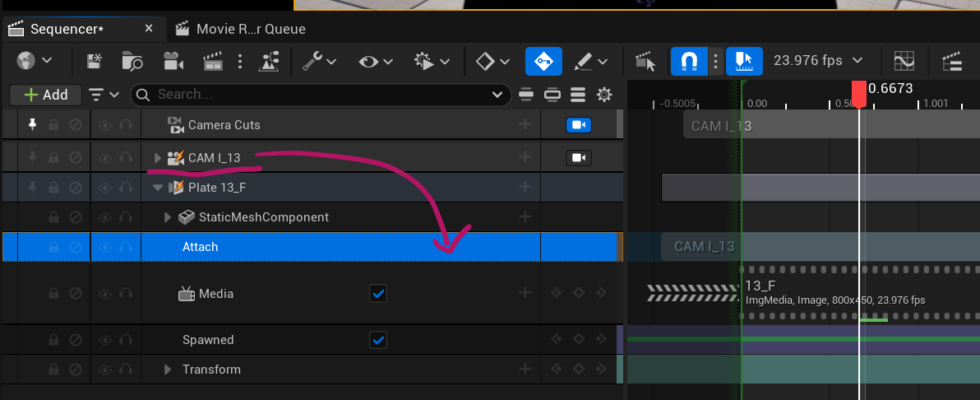The image size is (980, 400).
Task: Select the Sequencer tab
Action: (67, 29)
